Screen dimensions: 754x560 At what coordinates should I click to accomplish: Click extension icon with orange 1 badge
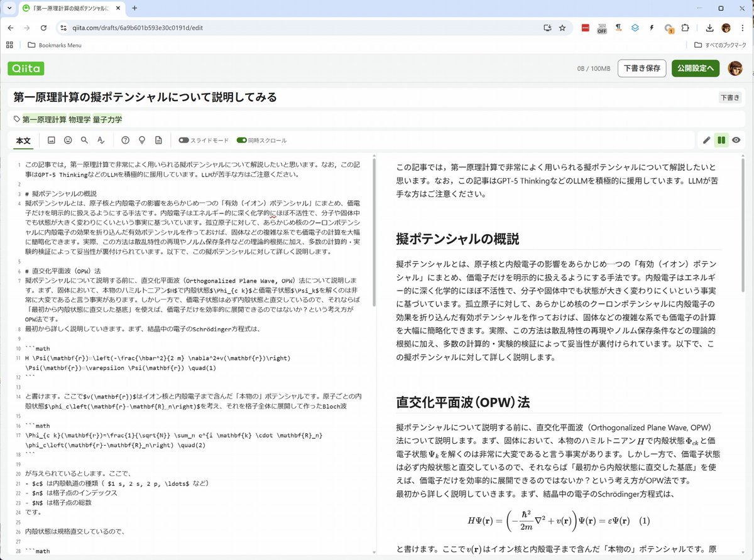669,28
